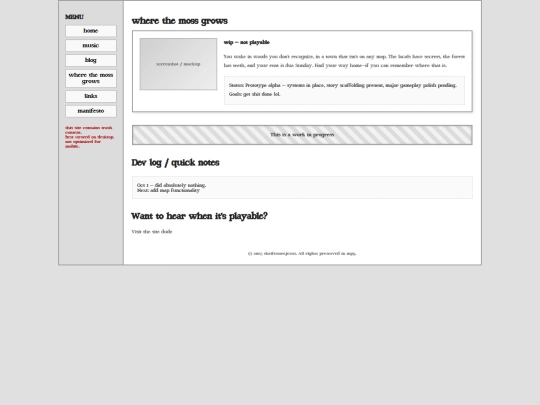
Task: Click the 'Oct 1' dev log entry
Action: point(171,185)
